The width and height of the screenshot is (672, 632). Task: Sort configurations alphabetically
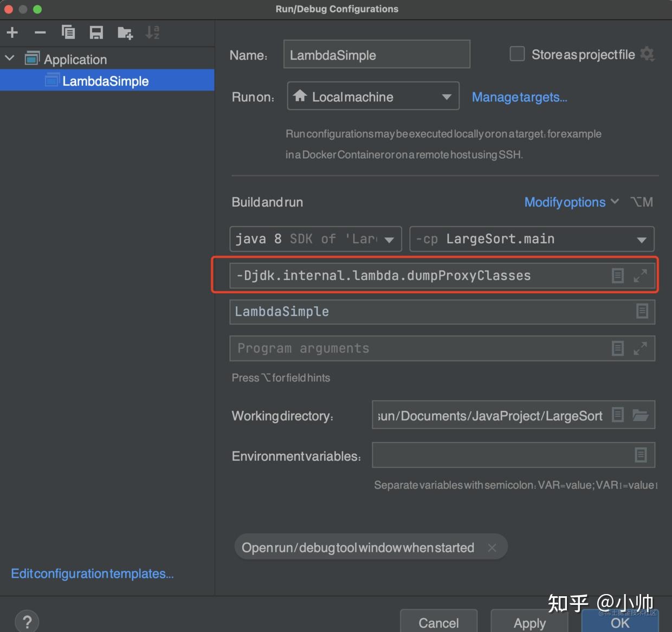[x=152, y=32]
